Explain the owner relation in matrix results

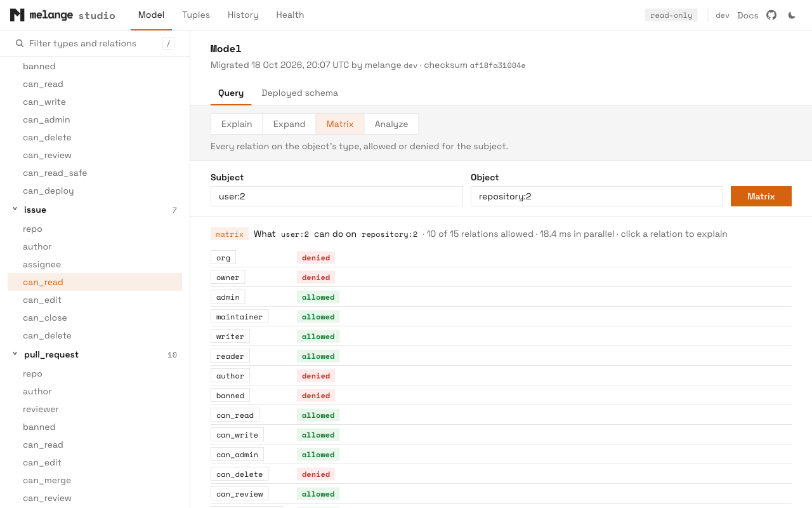point(228,277)
